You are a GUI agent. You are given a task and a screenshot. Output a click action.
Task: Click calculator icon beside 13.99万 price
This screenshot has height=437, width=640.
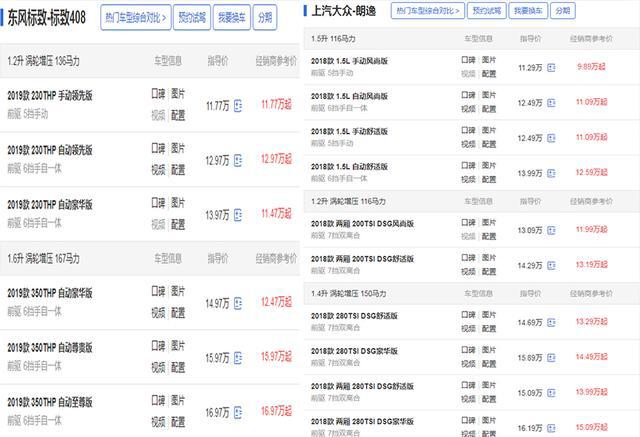[551, 173]
